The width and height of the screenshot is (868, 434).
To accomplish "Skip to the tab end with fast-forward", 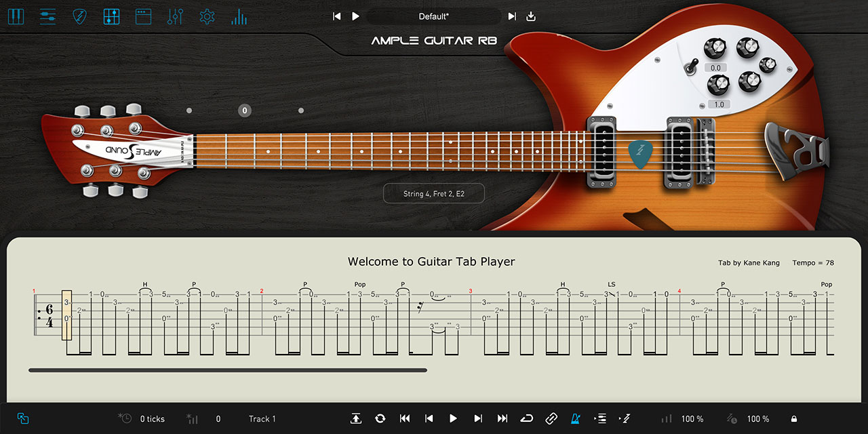I will point(502,418).
